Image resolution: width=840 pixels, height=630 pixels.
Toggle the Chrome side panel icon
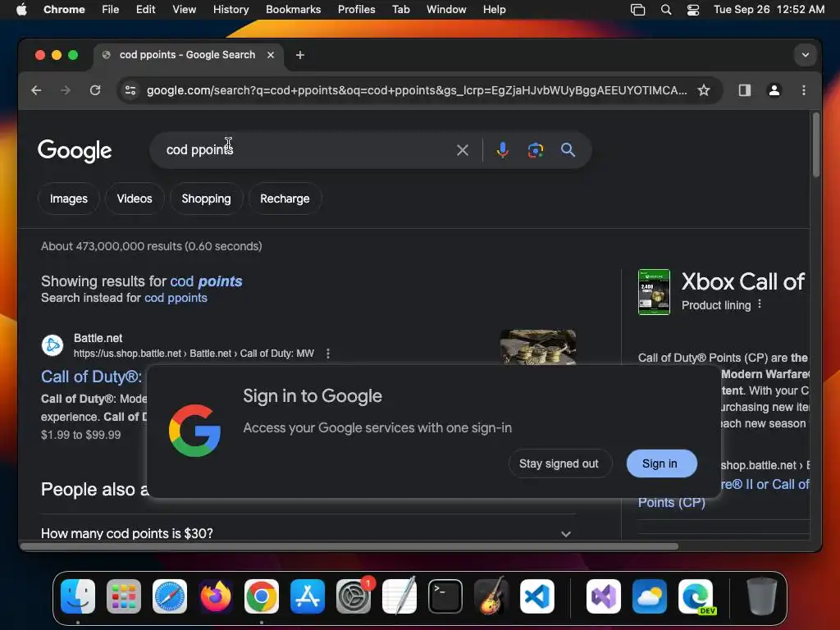[x=745, y=90]
